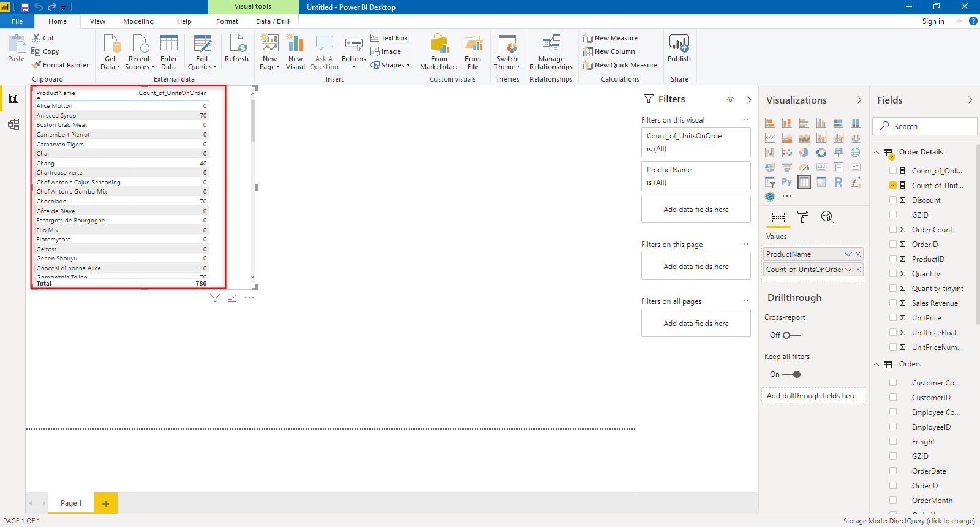Open the File menu
The image size is (980, 527).
(x=17, y=21)
